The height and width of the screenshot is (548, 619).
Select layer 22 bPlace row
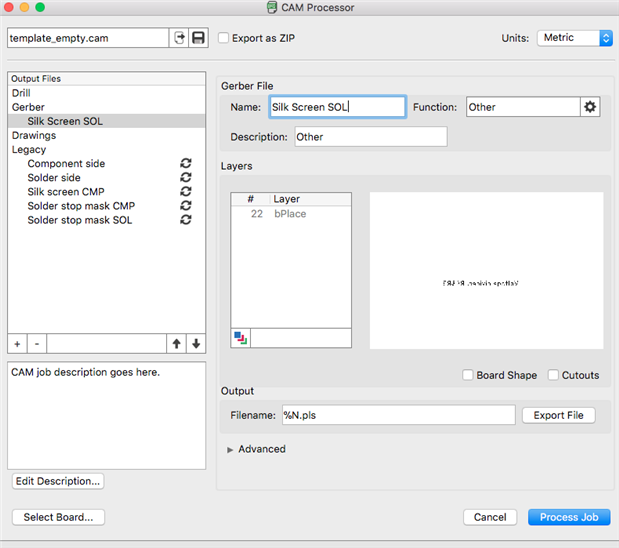pos(291,214)
